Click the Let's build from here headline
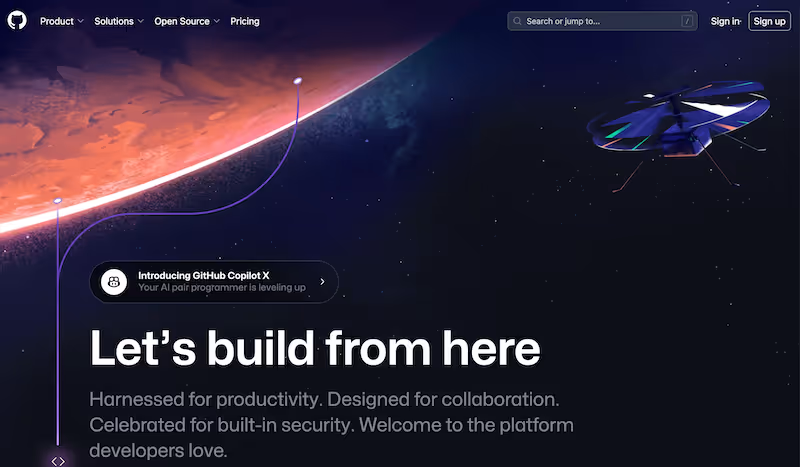800x467 pixels. 315,348
